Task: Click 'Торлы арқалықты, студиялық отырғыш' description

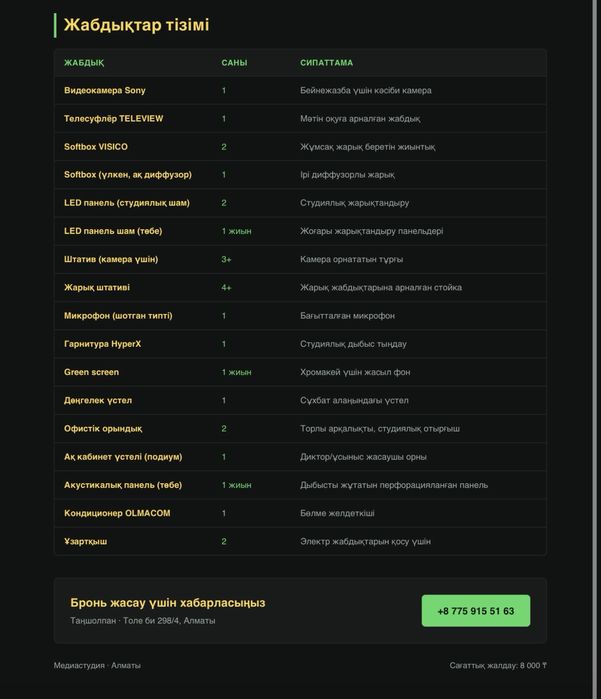Action: click(380, 428)
